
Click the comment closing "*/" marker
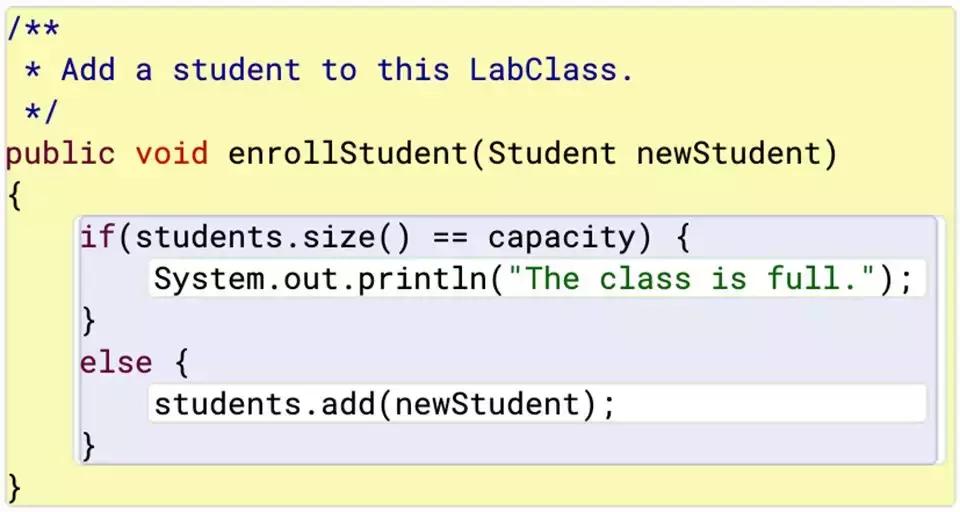tap(43, 110)
